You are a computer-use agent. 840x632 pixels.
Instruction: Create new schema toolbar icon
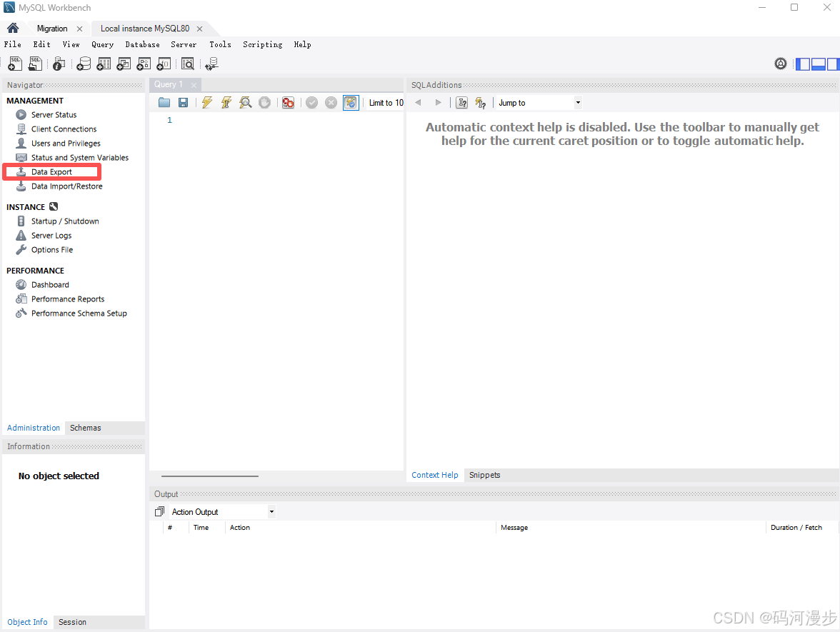[84, 64]
